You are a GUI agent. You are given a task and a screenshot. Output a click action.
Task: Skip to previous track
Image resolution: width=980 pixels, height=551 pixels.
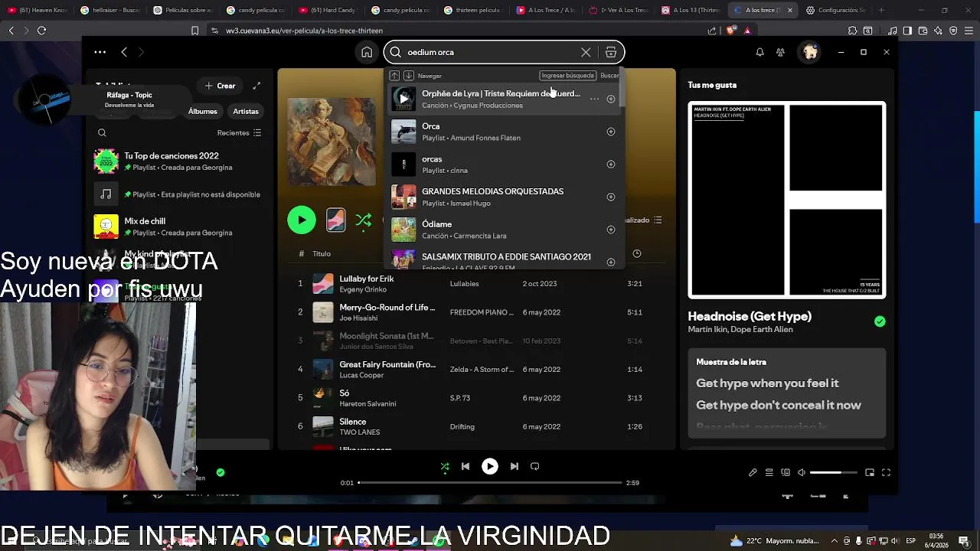point(465,466)
